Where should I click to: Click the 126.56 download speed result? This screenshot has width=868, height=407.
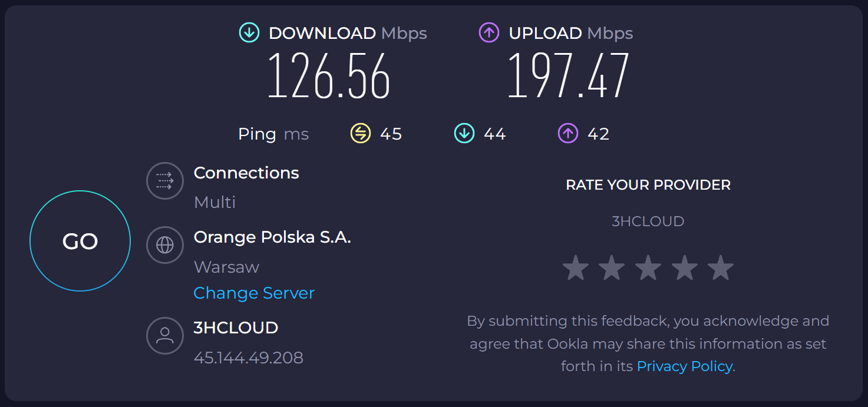click(x=329, y=77)
